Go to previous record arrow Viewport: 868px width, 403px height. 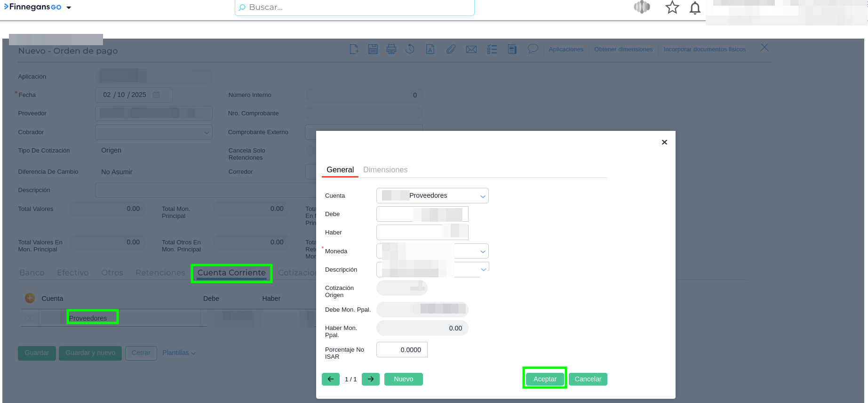pyautogui.click(x=331, y=379)
